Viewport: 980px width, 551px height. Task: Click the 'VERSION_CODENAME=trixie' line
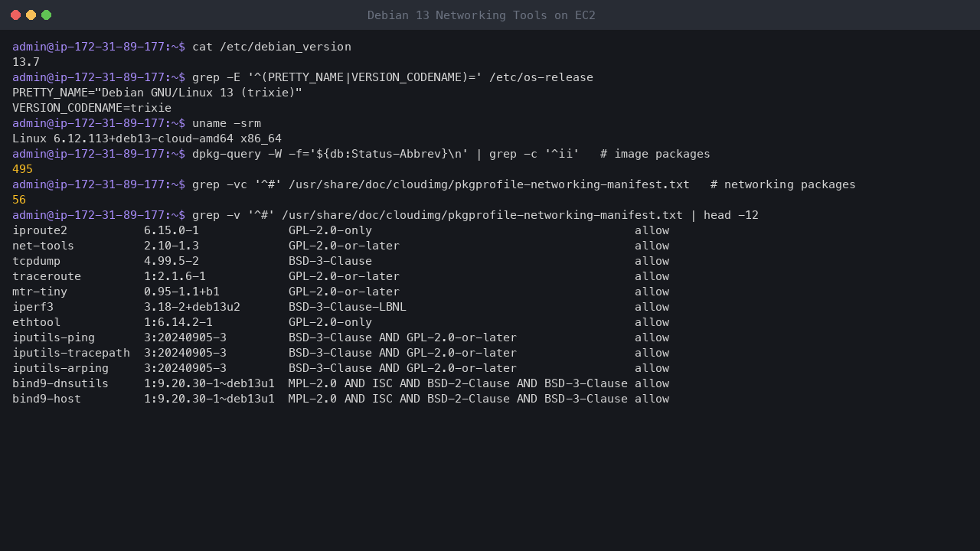[92, 108]
